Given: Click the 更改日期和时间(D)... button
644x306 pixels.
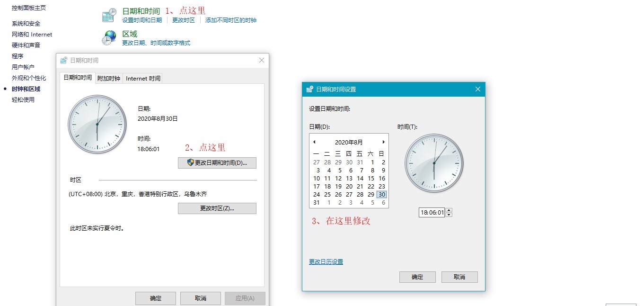Looking at the screenshot, I should click(x=217, y=163).
